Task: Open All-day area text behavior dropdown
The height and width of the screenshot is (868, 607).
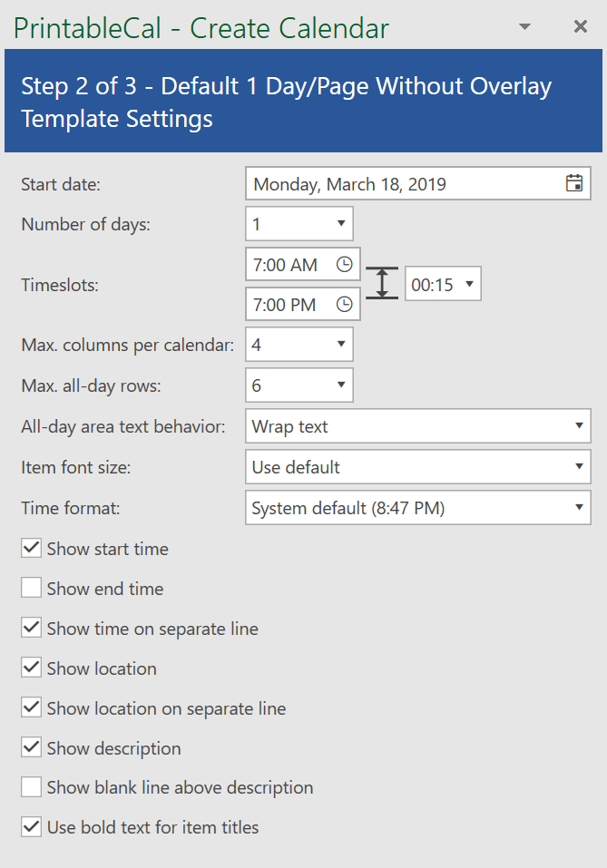Action: click(x=418, y=425)
